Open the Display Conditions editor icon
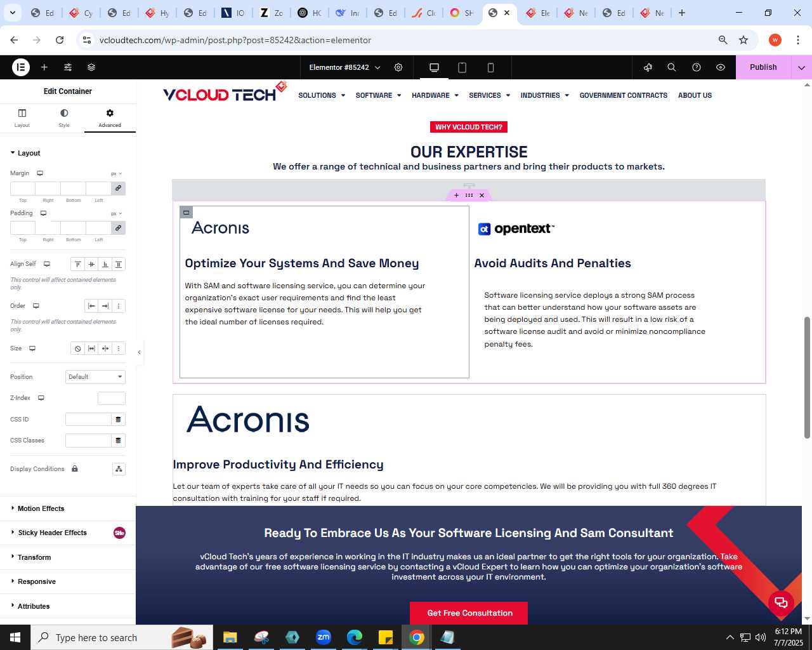812x650 pixels. click(x=119, y=469)
